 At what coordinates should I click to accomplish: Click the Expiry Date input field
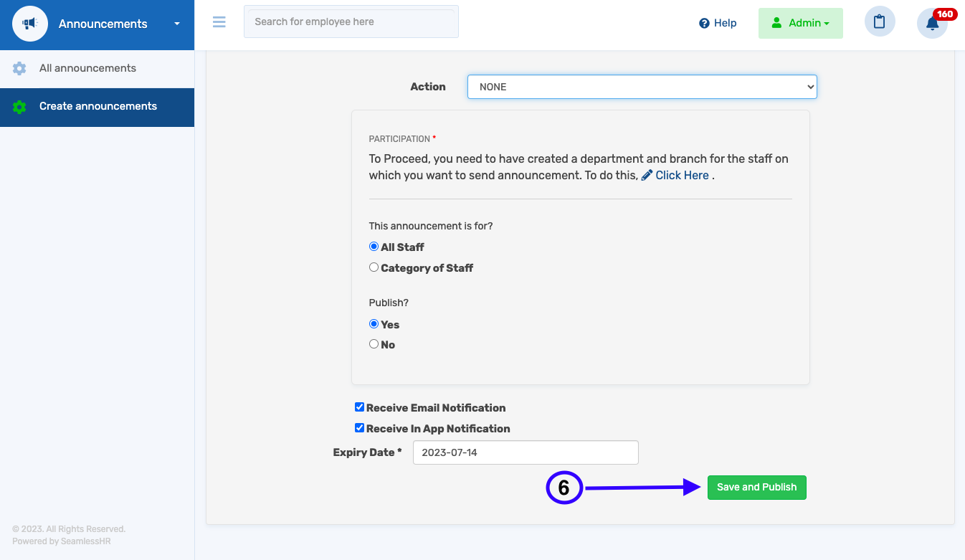coord(525,452)
